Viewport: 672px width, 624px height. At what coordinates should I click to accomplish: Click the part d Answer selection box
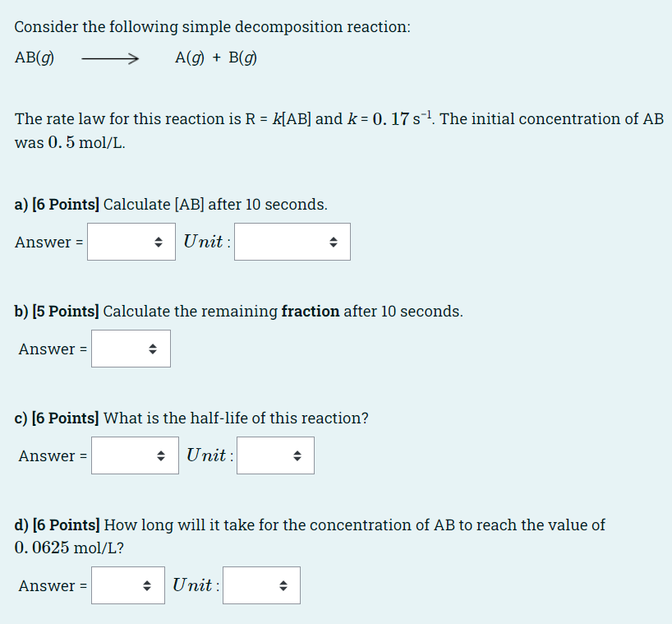127,585
